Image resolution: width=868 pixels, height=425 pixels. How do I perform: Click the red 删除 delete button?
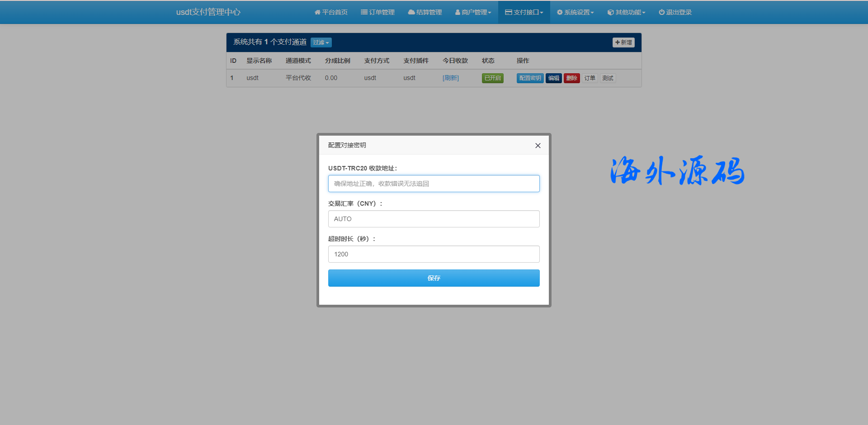coord(571,78)
